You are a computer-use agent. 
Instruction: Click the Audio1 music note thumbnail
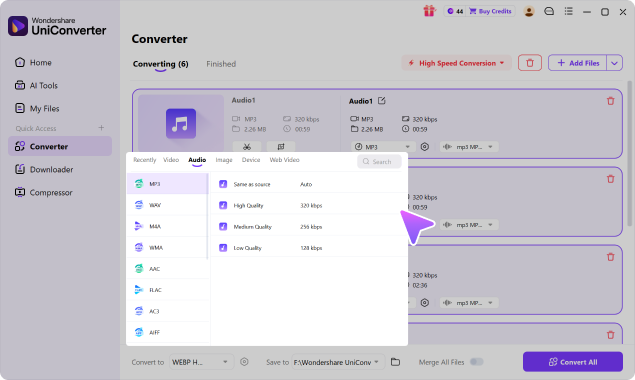pyautogui.click(x=181, y=124)
